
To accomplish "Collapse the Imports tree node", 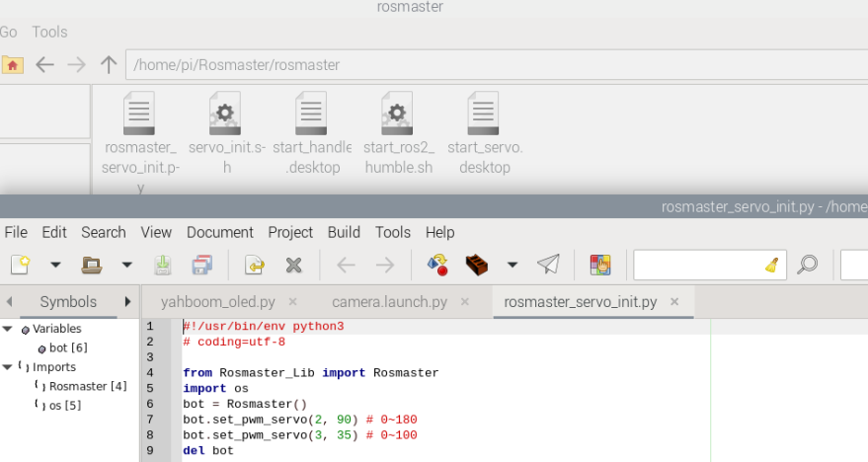I will [x=8, y=367].
